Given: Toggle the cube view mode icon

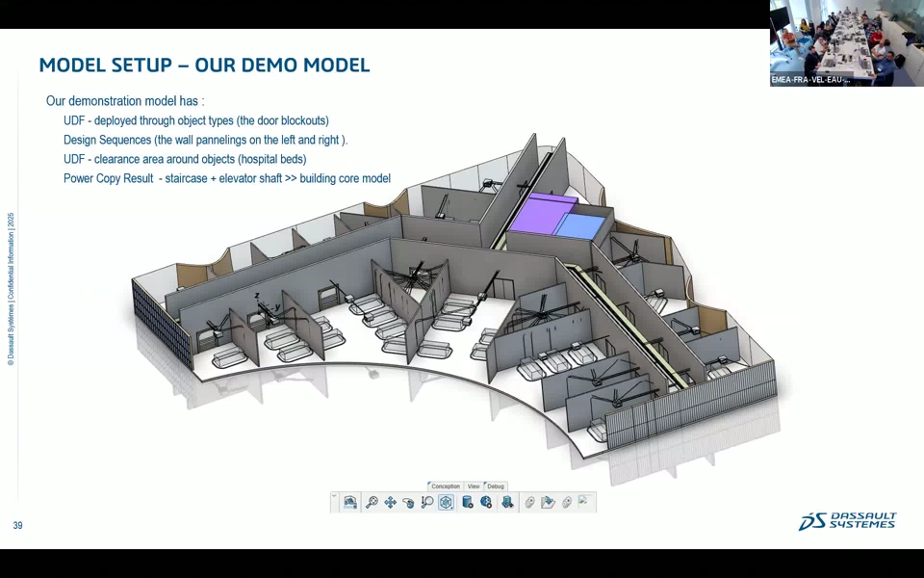Looking at the screenshot, I should tap(446, 503).
